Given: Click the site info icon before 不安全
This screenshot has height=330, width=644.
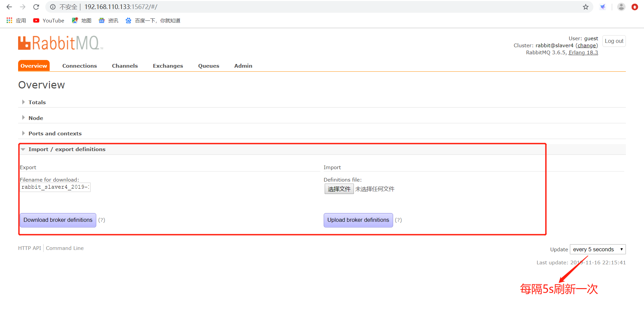Looking at the screenshot, I should pos(52,7).
